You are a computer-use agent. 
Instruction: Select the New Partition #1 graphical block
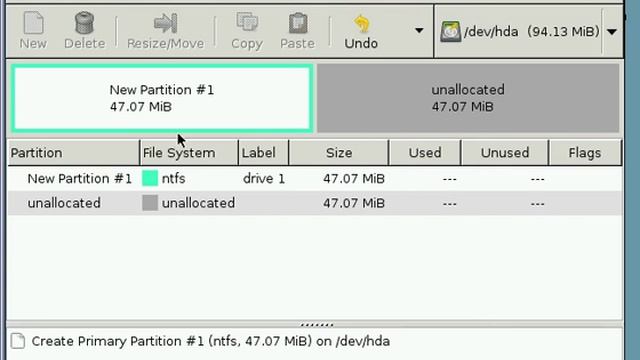pos(162,98)
